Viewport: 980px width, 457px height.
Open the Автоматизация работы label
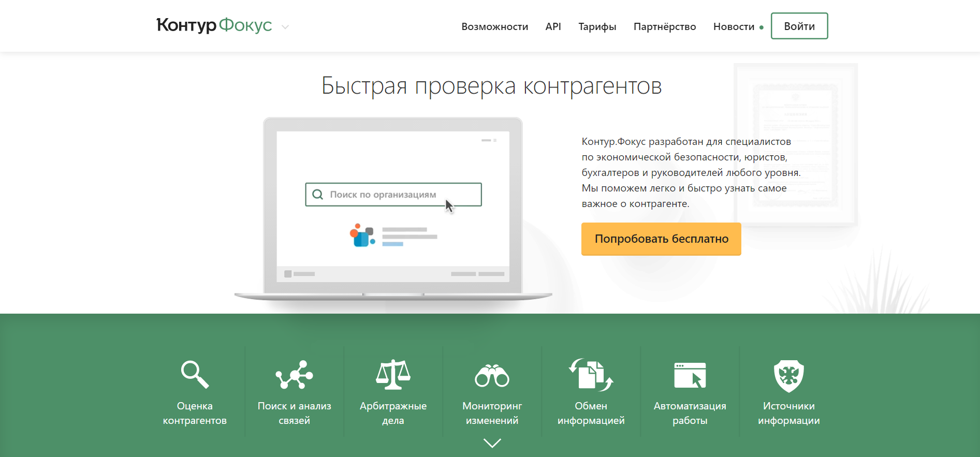[690, 413]
